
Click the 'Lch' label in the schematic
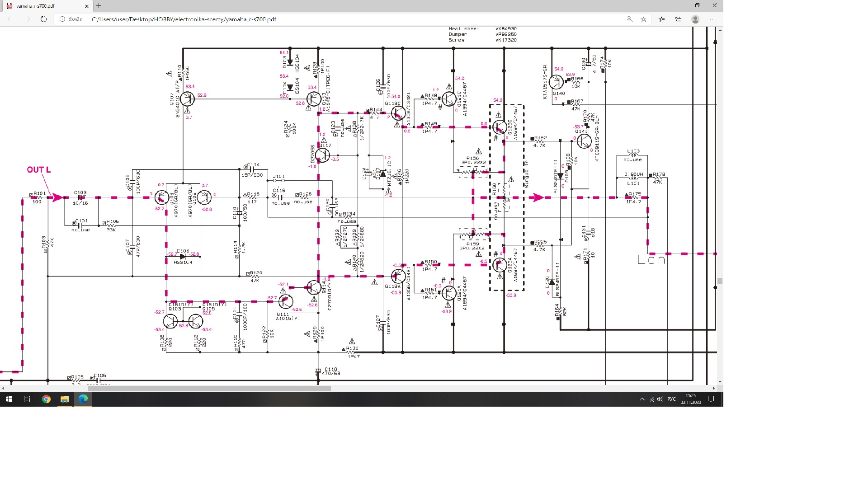pos(651,260)
